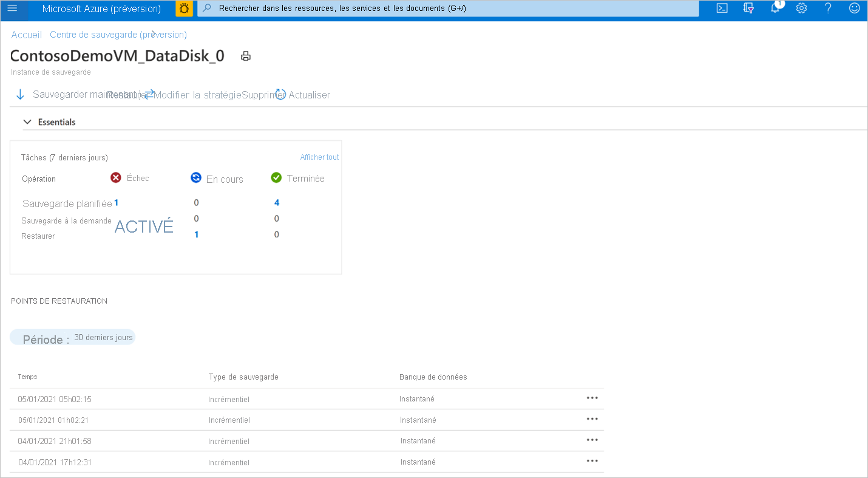The image size is (868, 478).
Task: Click the ContosoDemoVM_DataDisk_0 title
Action: click(x=117, y=56)
